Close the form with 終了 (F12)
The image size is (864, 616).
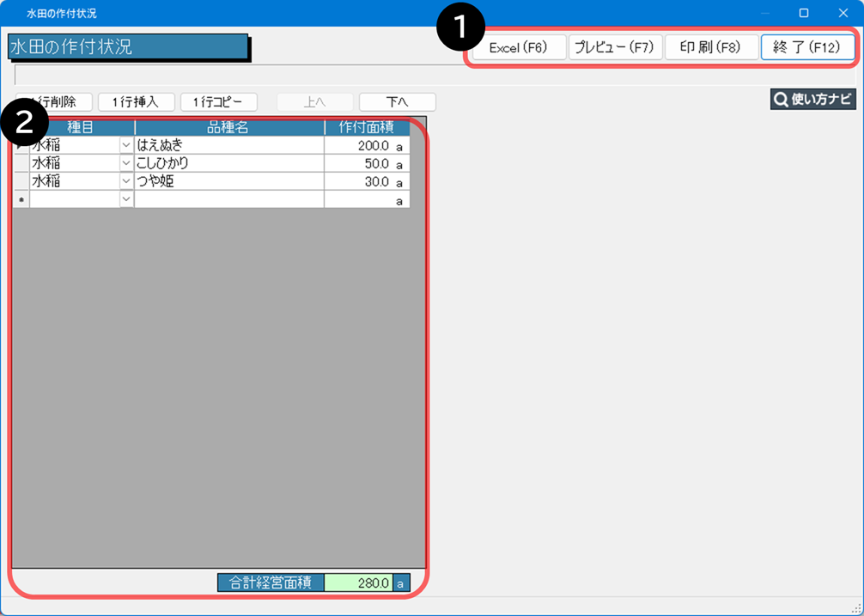[x=806, y=47]
